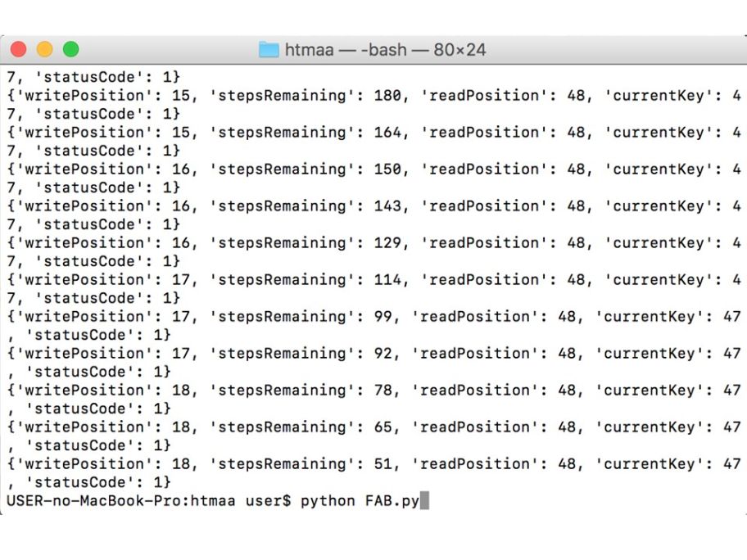747x560 pixels.
Task: Click the 'stepsRemaining': 114 value
Action: pos(387,279)
